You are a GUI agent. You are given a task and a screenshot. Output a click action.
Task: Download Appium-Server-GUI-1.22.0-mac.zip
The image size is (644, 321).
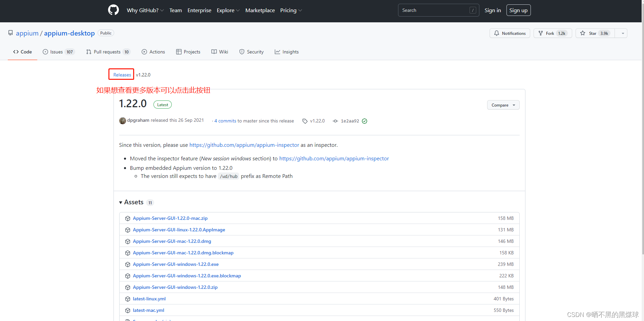pos(170,218)
